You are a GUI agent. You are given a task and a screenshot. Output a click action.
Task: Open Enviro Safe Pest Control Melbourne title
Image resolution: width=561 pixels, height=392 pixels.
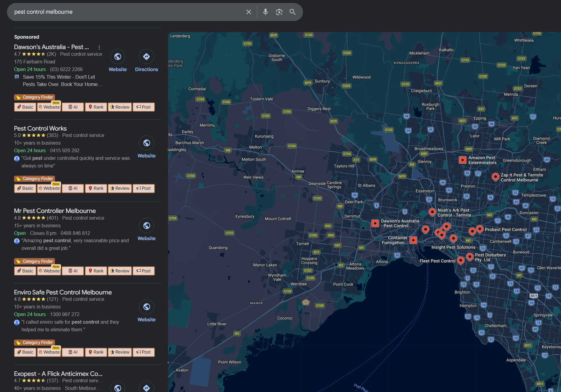pos(63,292)
